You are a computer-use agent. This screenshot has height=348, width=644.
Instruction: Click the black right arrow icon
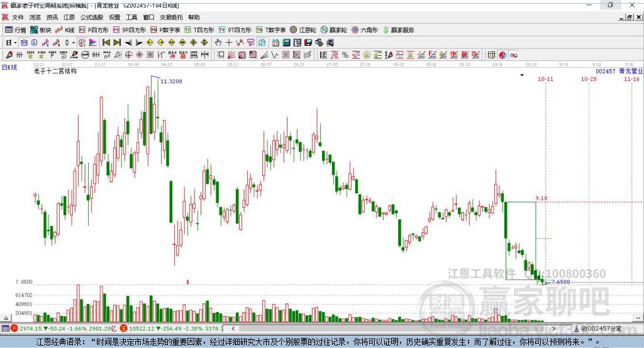tap(139, 43)
